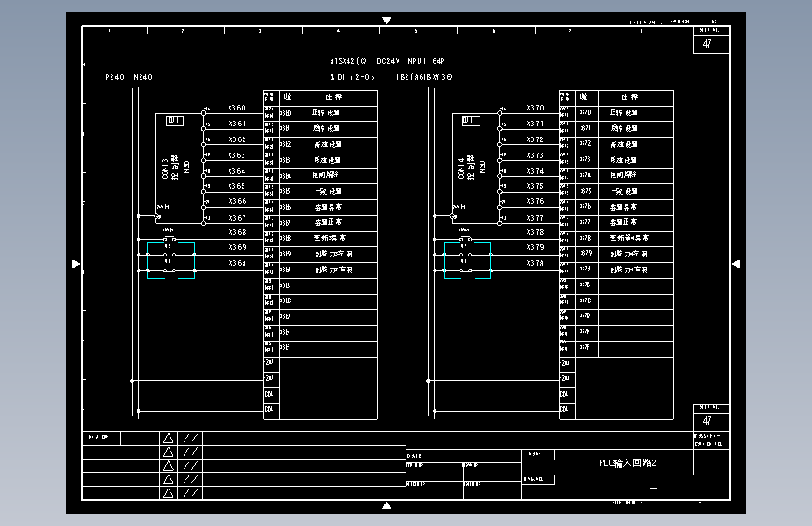Select the X377 wire label

coord(536,218)
